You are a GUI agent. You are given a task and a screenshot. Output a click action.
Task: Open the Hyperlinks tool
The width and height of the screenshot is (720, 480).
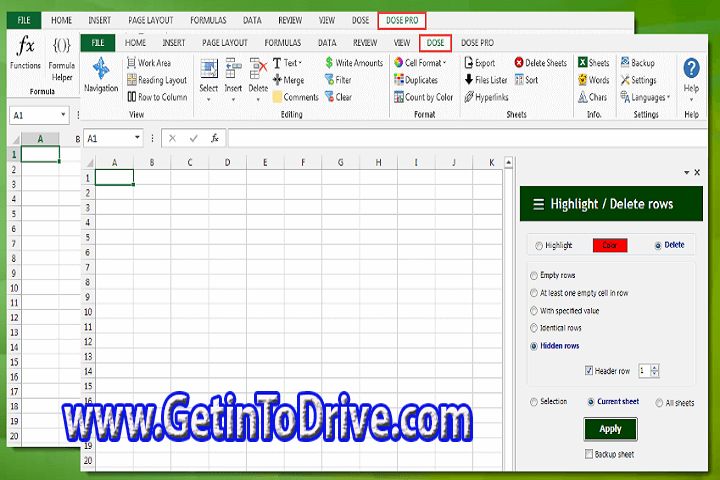[x=486, y=97]
